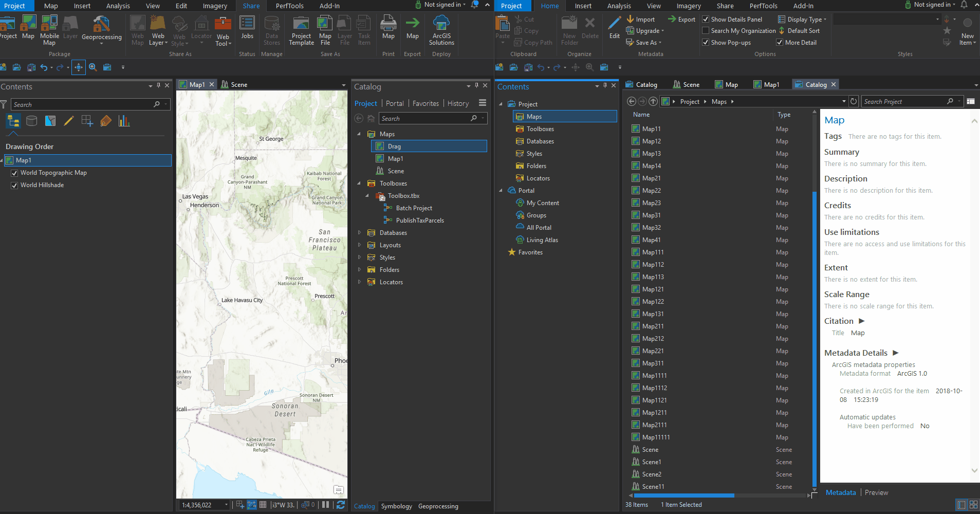
Task: Click the Mobile Map package icon
Action: click(x=49, y=30)
